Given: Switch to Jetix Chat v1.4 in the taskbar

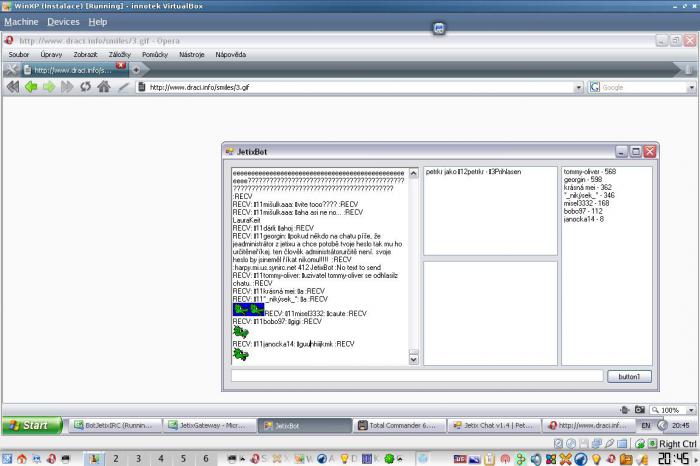Looking at the screenshot, I should point(494,425).
